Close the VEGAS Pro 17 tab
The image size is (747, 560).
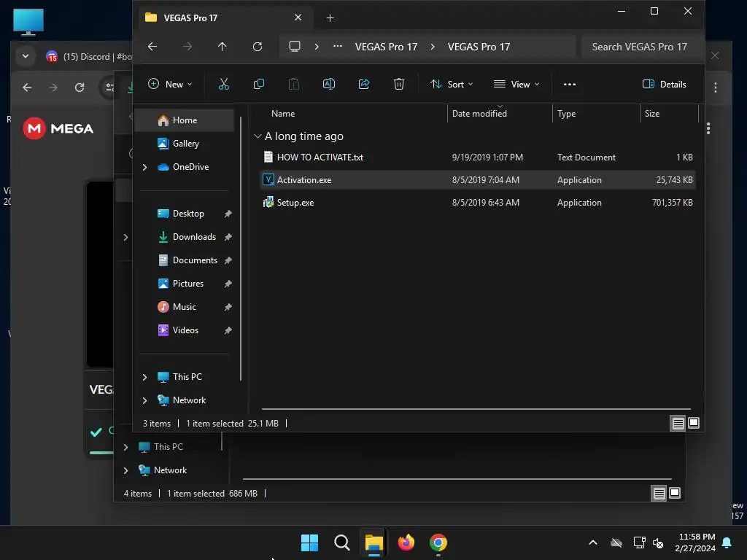pyautogui.click(x=298, y=17)
